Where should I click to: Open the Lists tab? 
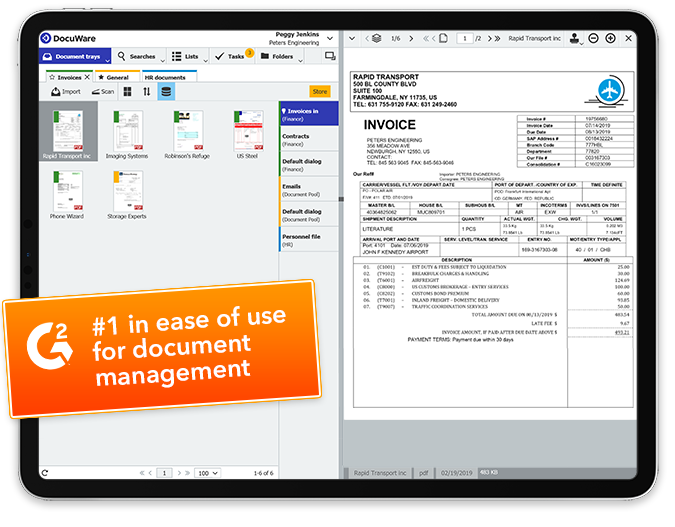coord(185,56)
